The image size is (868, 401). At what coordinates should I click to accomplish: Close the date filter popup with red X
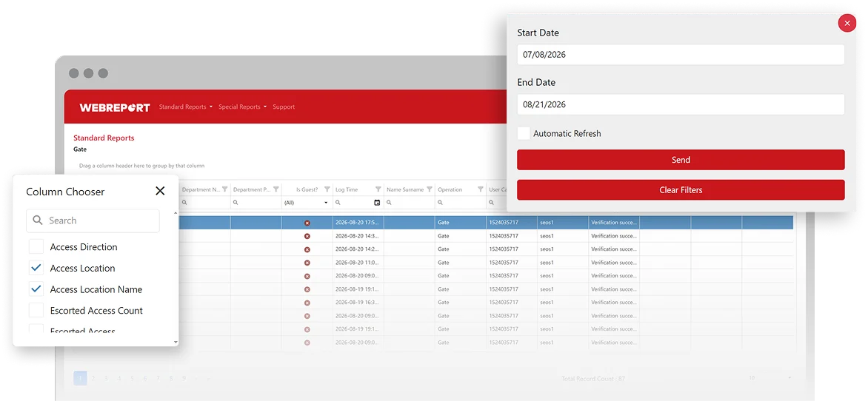[847, 23]
